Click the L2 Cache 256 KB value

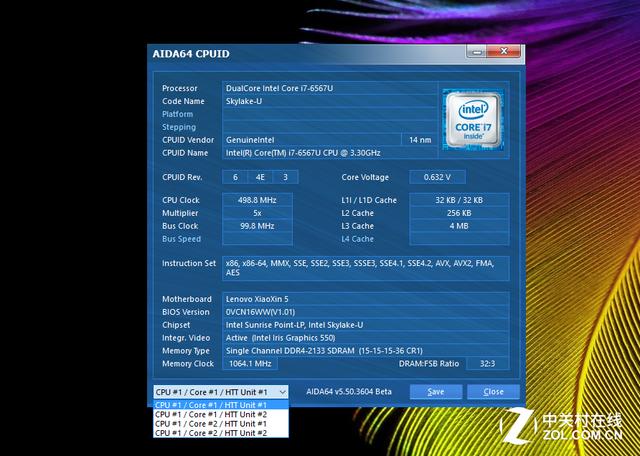[x=459, y=213]
